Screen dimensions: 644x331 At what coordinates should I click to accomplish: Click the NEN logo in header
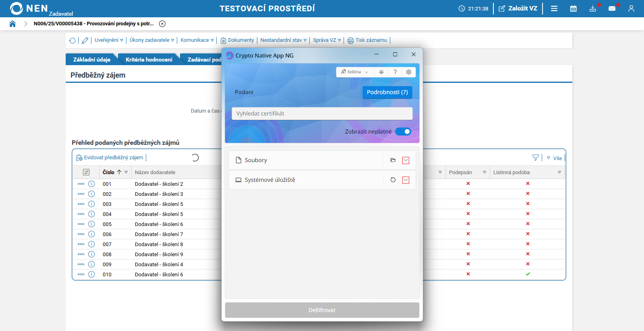tap(29, 8)
